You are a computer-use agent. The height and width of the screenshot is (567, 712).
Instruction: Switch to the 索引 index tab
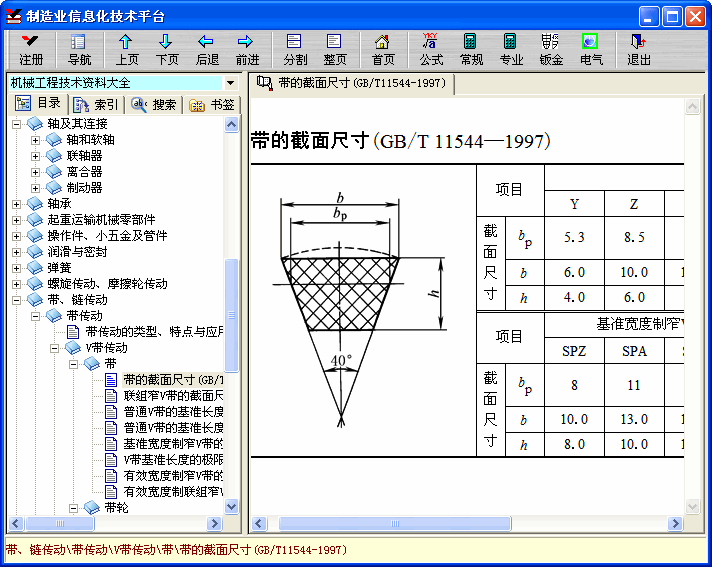click(x=97, y=105)
